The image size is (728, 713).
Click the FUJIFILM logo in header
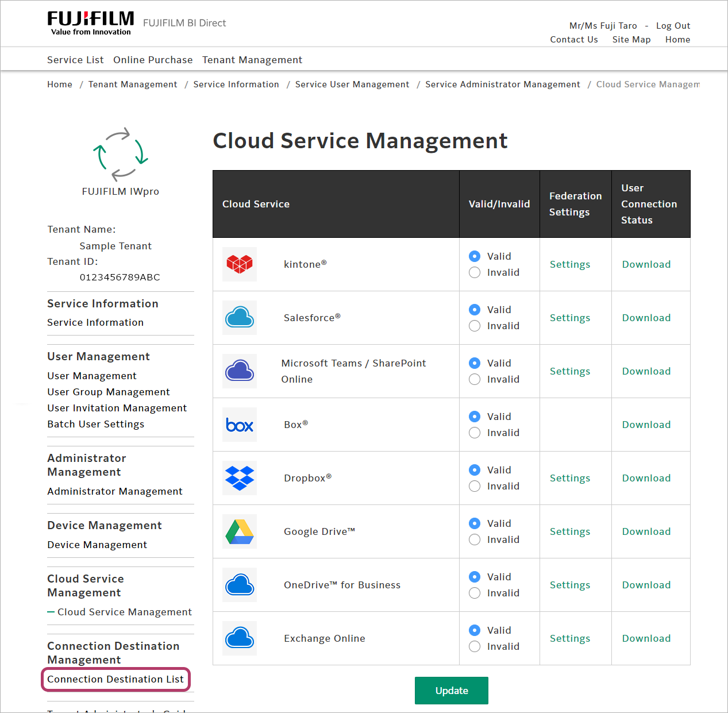point(91,24)
